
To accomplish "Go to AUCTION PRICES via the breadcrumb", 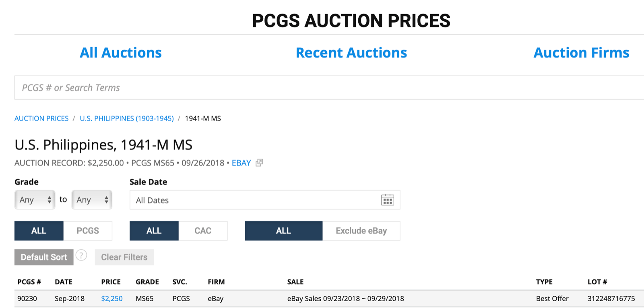I will (41, 118).
